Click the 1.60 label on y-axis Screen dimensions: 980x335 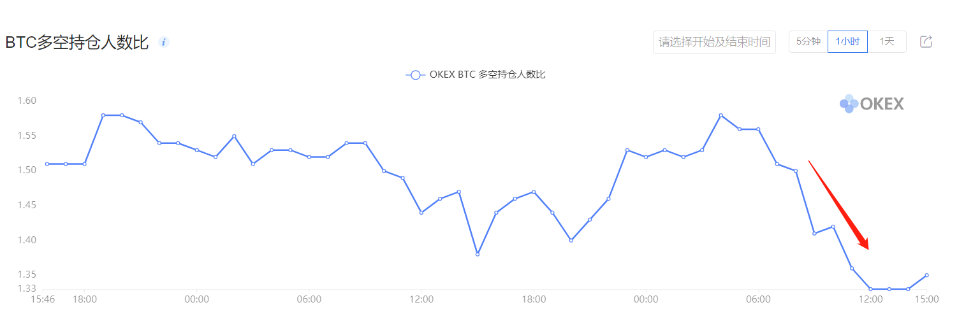(26, 101)
